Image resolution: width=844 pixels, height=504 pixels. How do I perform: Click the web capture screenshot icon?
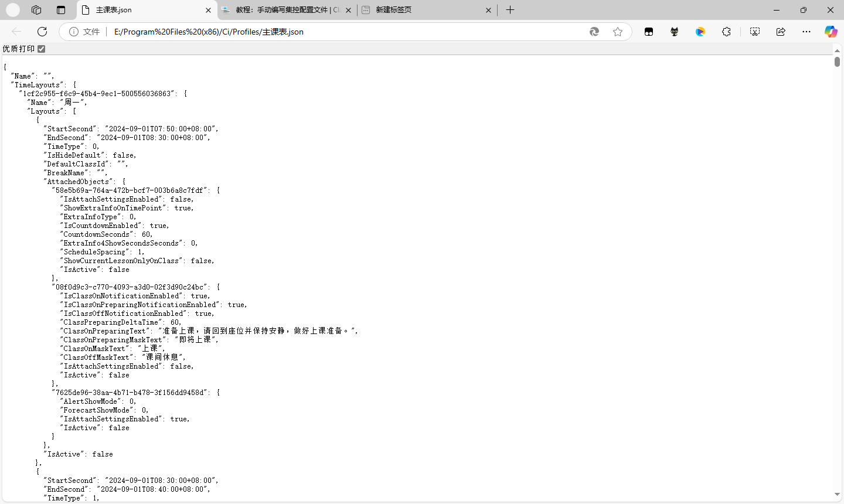click(755, 32)
